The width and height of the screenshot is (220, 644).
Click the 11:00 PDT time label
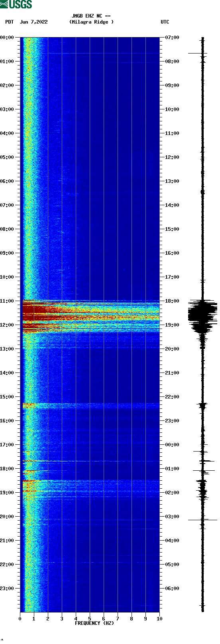[x=7, y=301]
